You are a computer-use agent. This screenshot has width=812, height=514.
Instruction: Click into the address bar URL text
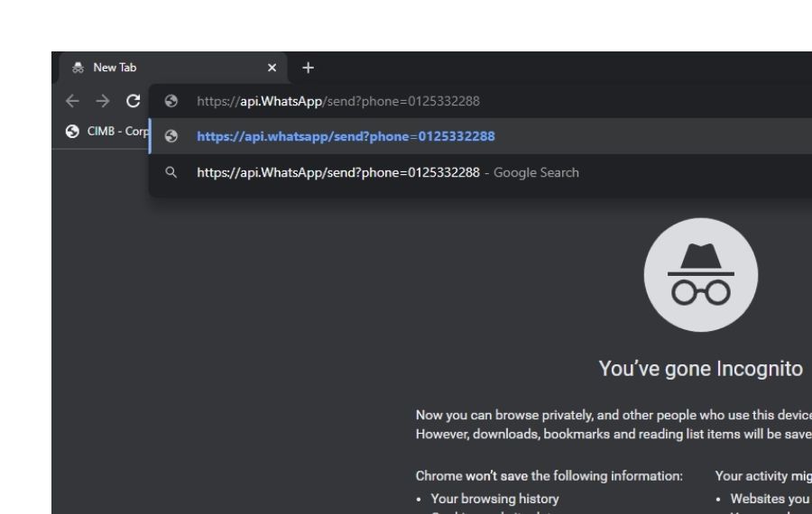(x=338, y=101)
